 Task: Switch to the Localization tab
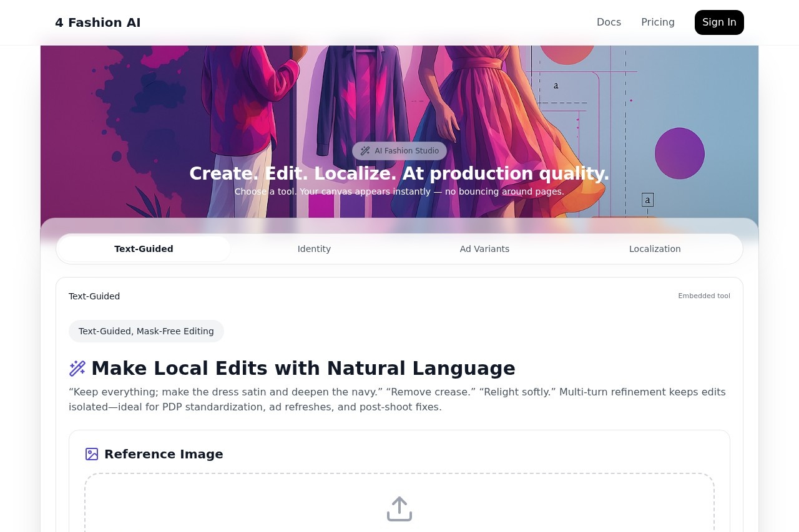[x=655, y=249]
